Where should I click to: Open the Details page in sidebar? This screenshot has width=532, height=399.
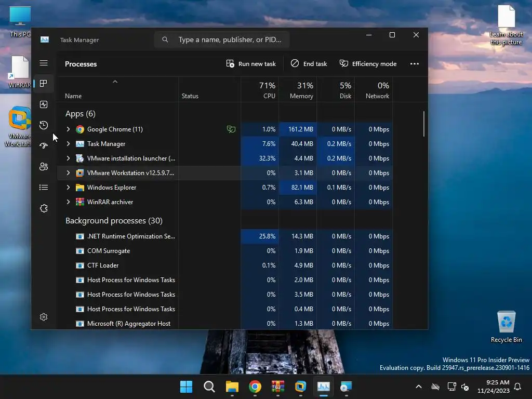(44, 187)
